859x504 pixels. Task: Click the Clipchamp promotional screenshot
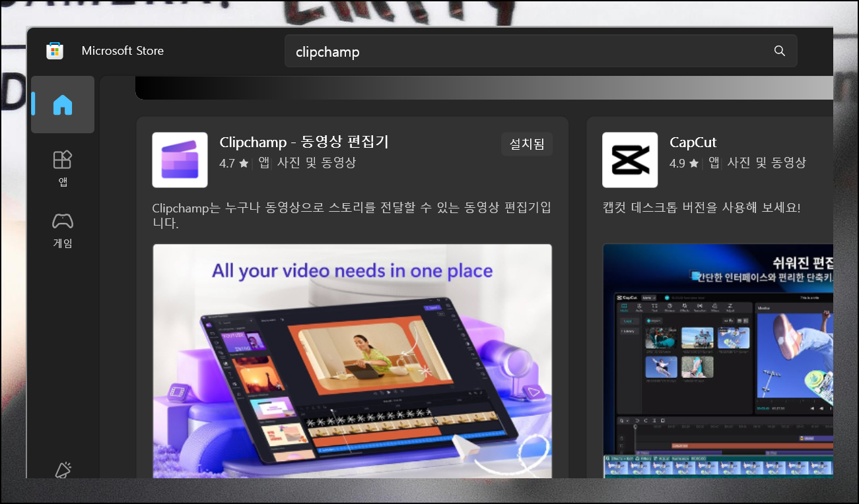point(353,361)
